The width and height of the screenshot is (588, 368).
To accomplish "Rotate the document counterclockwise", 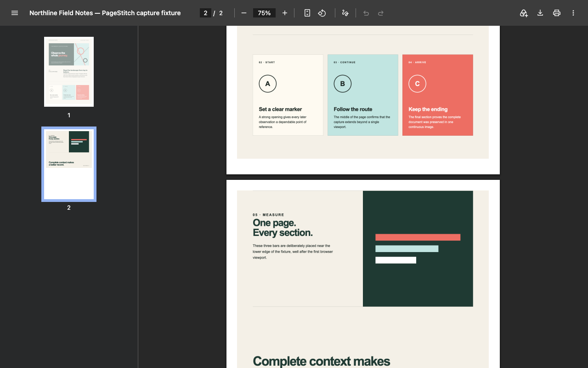I will tap(322, 13).
